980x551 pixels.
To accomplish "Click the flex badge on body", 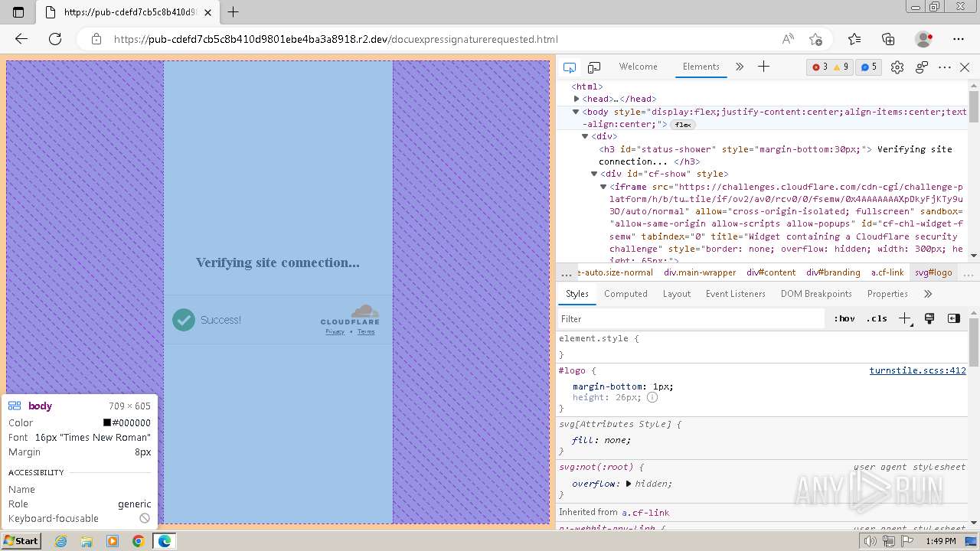I will [x=682, y=125].
